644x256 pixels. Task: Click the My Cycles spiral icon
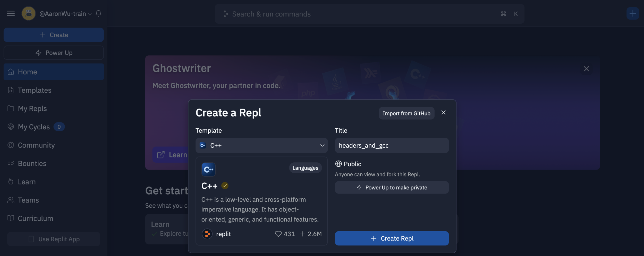[11, 127]
